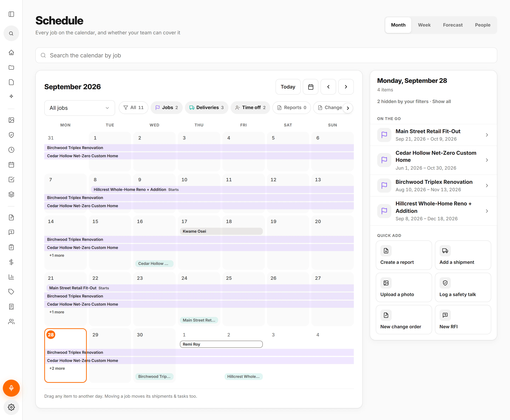Open Main Street Retail Fit-Out details
Image resolution: width=510 pixels, height=420 pixels.
(x=433, y=135)
